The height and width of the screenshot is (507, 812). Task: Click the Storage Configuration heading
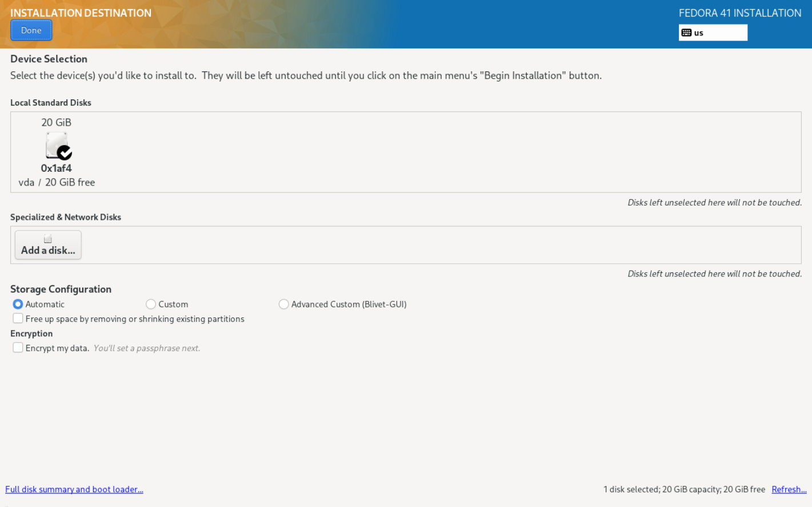coord(61,289)
